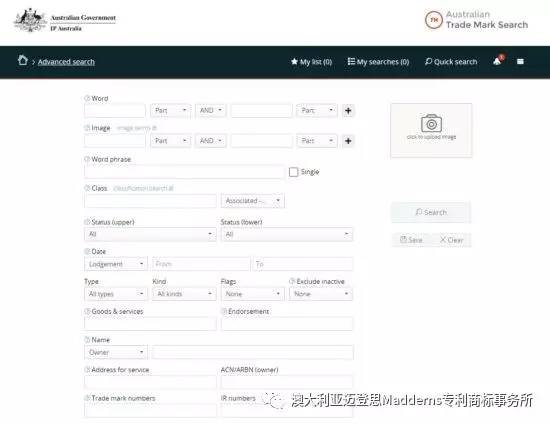The width and height of the screenshot is (550, 425).
Task: Expand the Exclude inactive None dropdown
Action: coord(321,294)
